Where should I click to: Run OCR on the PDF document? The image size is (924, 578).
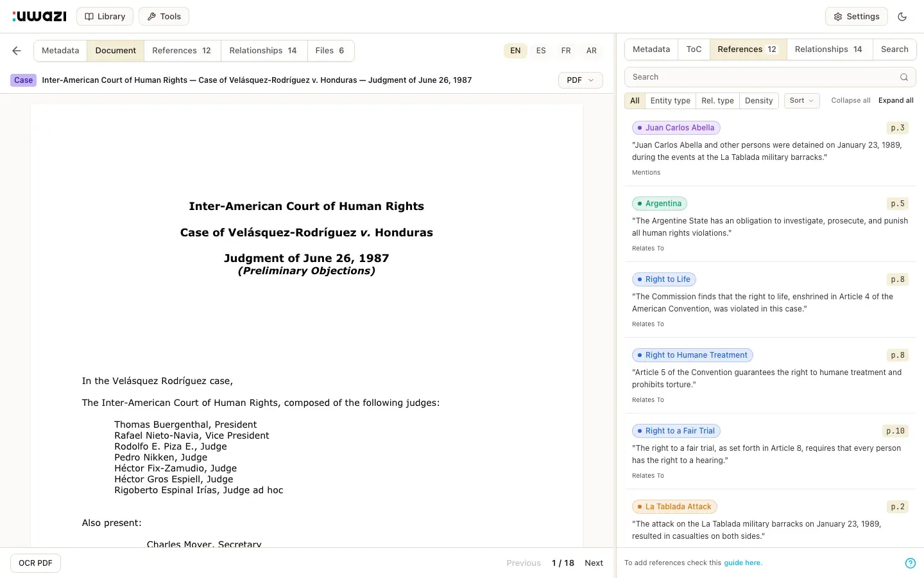(x=35, y=563)
